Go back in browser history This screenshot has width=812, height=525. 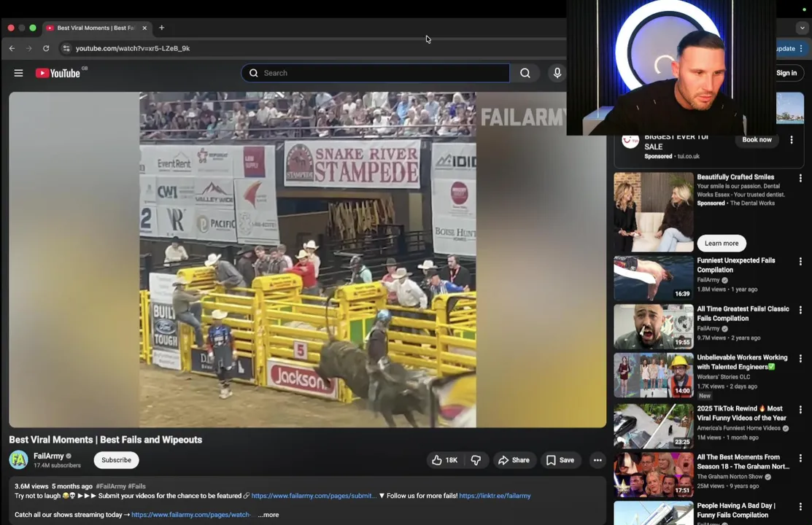tap(12, 48)
